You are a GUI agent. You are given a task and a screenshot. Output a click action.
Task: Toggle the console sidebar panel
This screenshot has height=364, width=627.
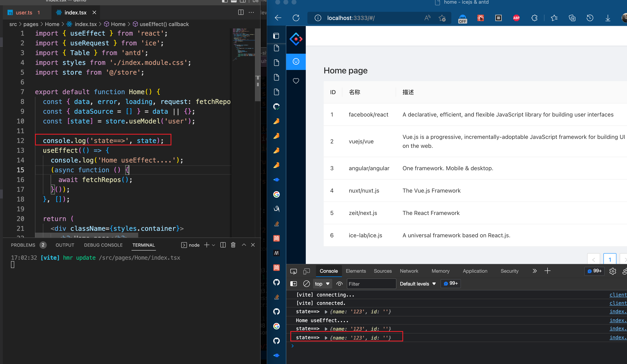coord(294,284)
